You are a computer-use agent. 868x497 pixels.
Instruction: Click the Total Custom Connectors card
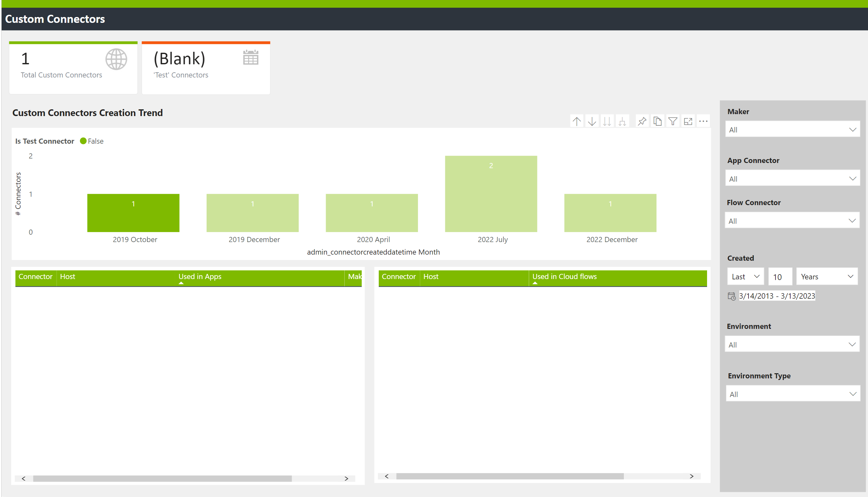(x=73, y=68)
